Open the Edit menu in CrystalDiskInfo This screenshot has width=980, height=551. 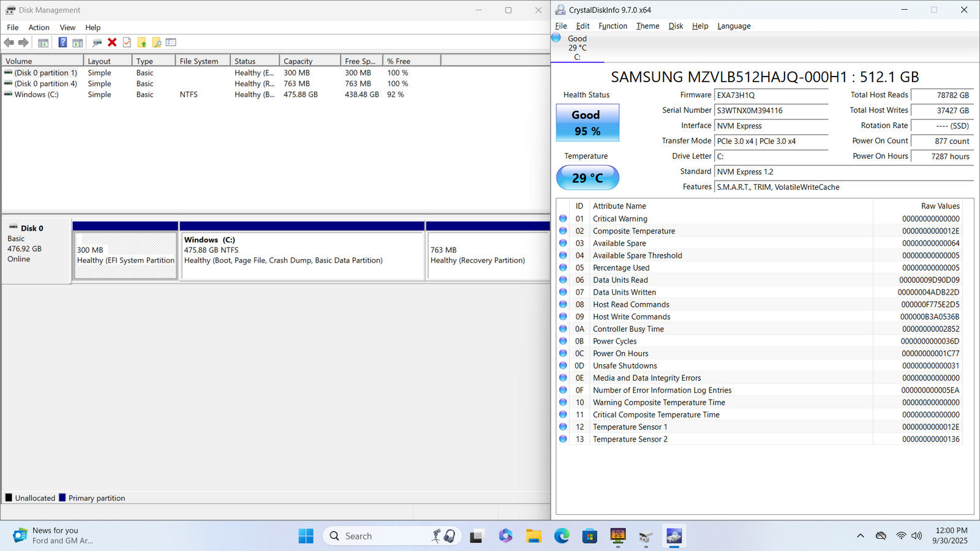point(583,26)
